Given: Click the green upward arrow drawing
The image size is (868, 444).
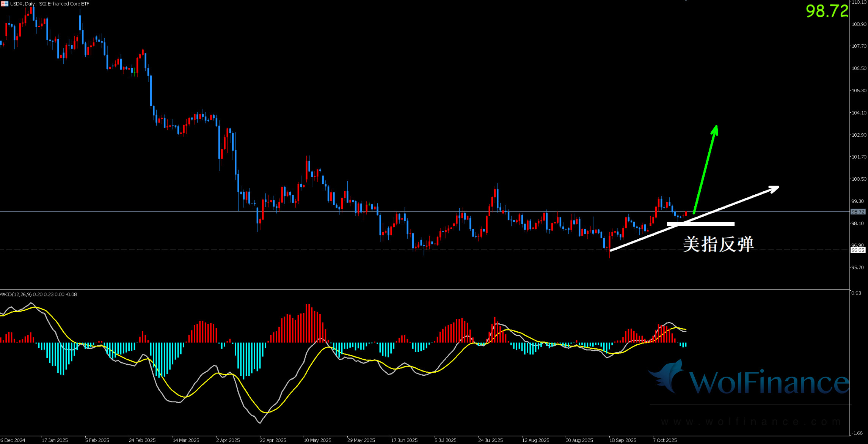Looking at the screenshot, I should pyautogui.click(x=706, y=167).
